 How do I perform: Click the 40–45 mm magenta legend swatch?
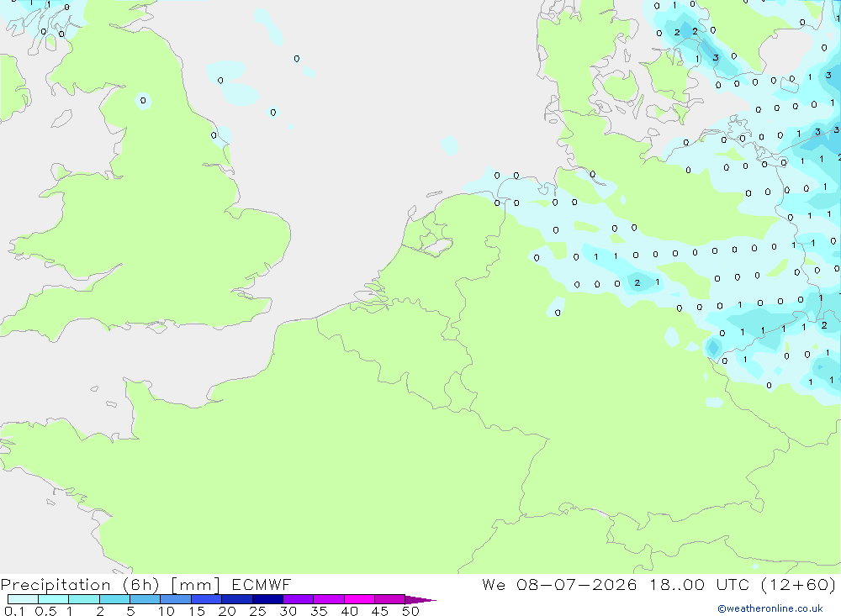(x=359, y=599)
